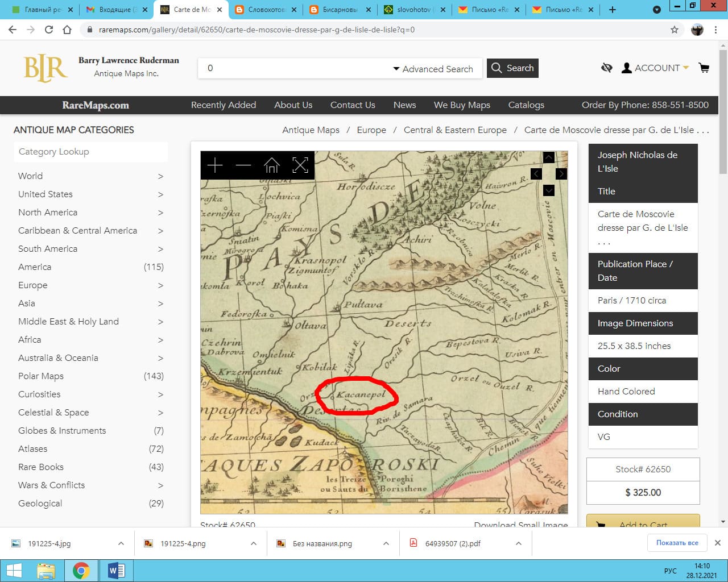Switch keyboard language РУС in tray

click(x=671, y=571)
